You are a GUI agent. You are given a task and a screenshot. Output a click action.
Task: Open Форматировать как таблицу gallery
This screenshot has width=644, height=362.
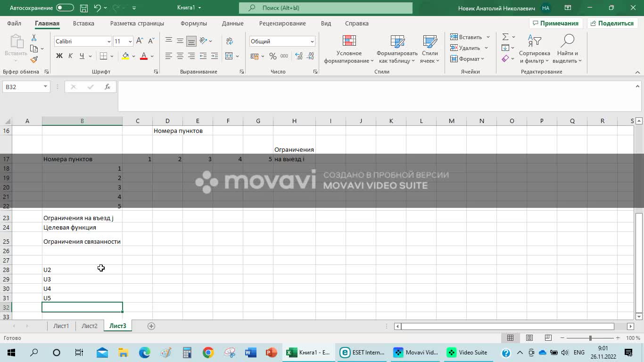397,49
